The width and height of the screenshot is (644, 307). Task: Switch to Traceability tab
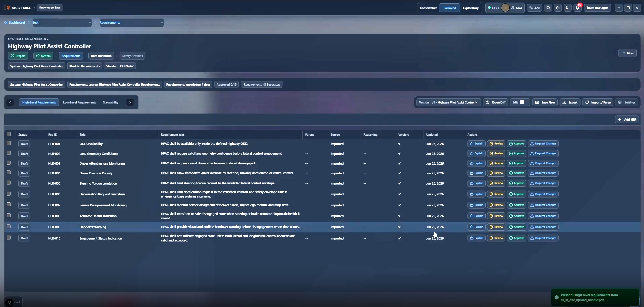pos(111,102)
